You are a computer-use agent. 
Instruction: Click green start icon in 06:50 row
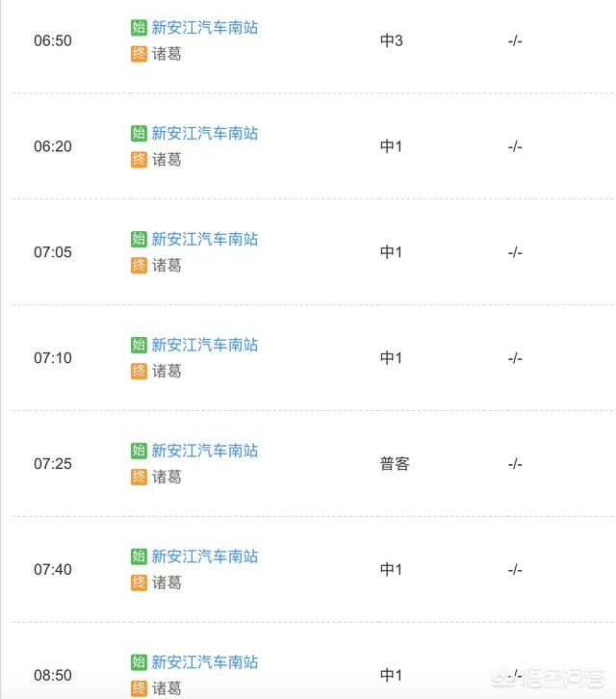click(x=139, y=27)
